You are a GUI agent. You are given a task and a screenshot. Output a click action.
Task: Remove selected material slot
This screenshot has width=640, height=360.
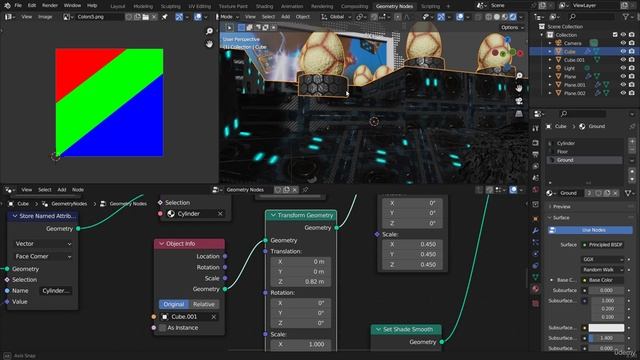click(632, 150)
